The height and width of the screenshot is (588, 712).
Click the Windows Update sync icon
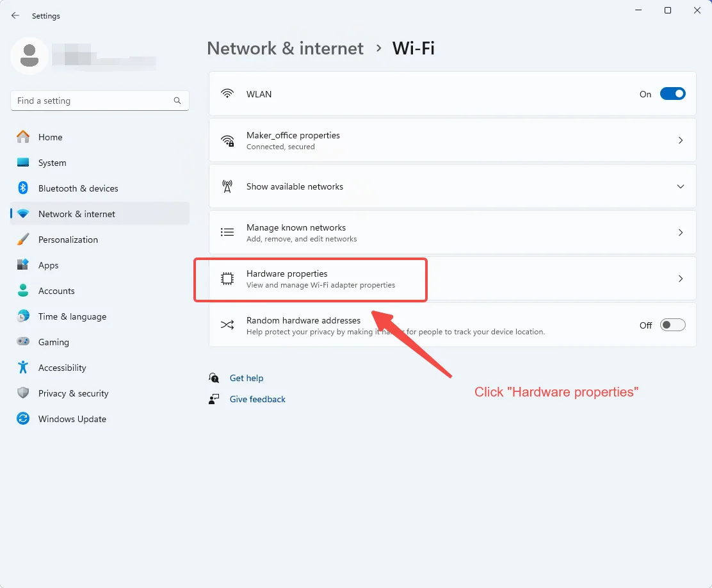(23, 418)
